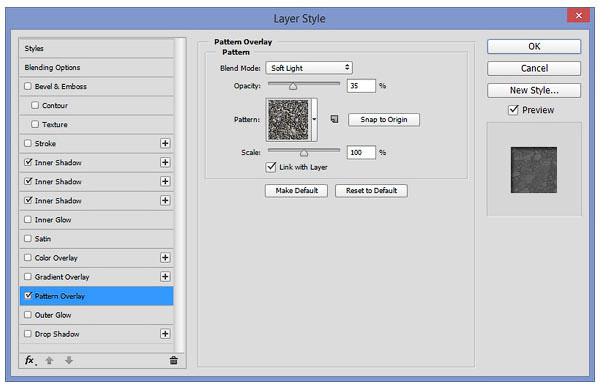Uncheck Link with Layer checkbox
This screenshot has width=600, height=388.
point(271,167)
